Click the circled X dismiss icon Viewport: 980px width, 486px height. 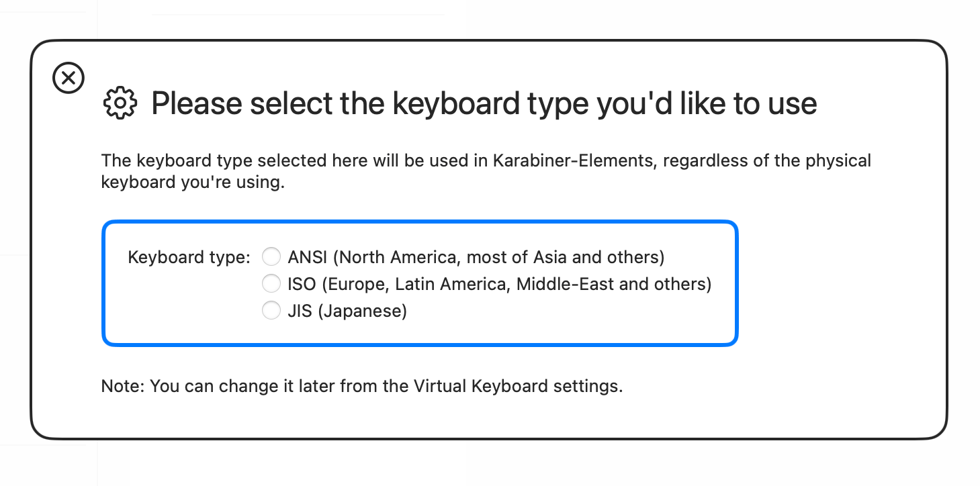pyautogui.click(x=68, y=78)
